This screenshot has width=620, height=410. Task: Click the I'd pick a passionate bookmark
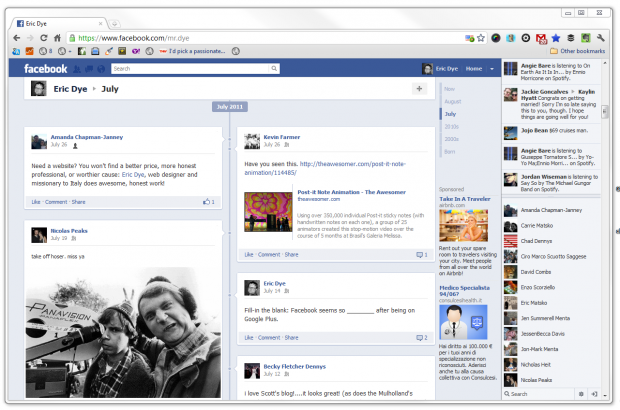192,51
